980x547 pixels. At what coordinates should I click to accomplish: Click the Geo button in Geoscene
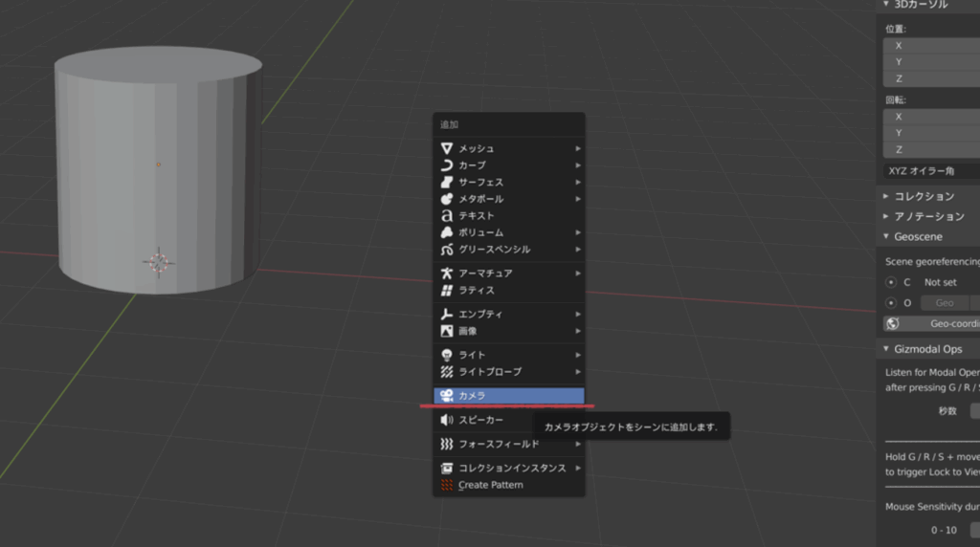pos(944,303)
